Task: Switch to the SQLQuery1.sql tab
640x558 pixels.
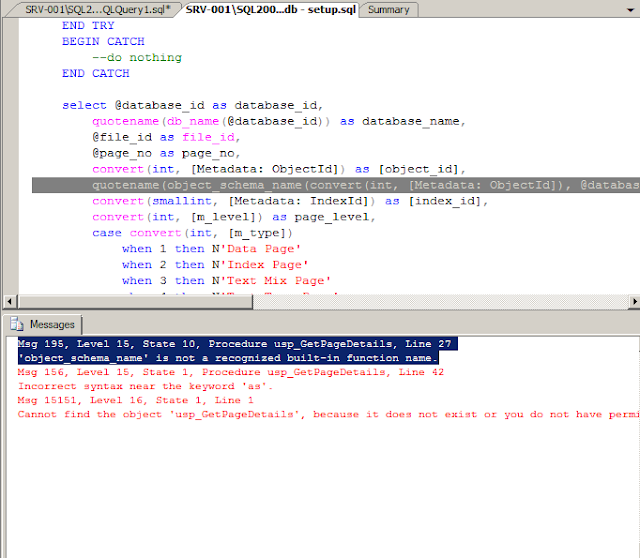Action: pyautogui.click(x=97, y=9)
